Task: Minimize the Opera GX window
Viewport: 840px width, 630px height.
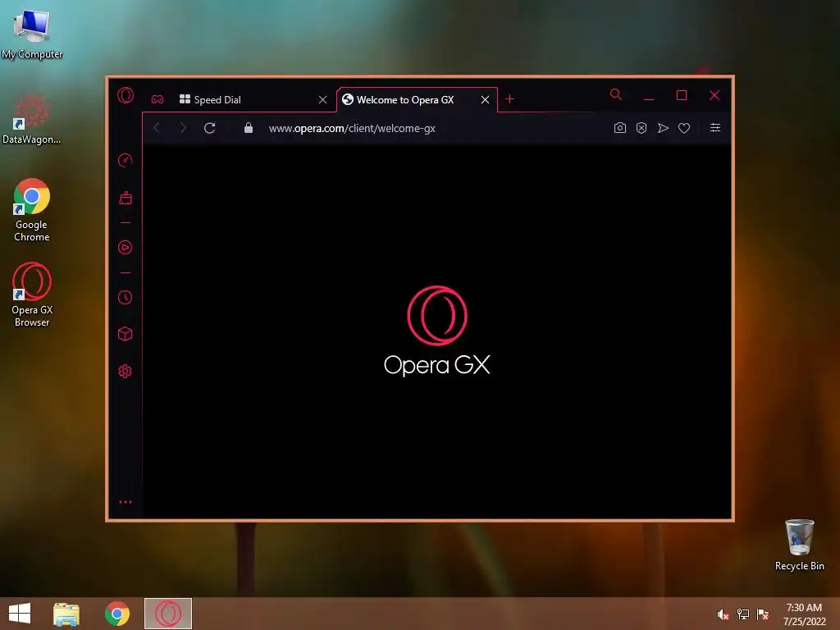Action: click(649, 97)
